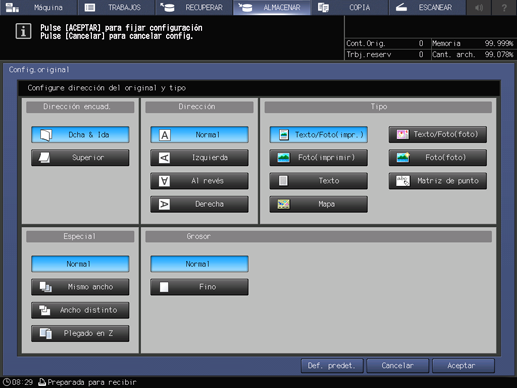Viewport: 517px width, 388px height.
Task: Switch to the TRABAJOS tab
Action: [x=116, y=7]
